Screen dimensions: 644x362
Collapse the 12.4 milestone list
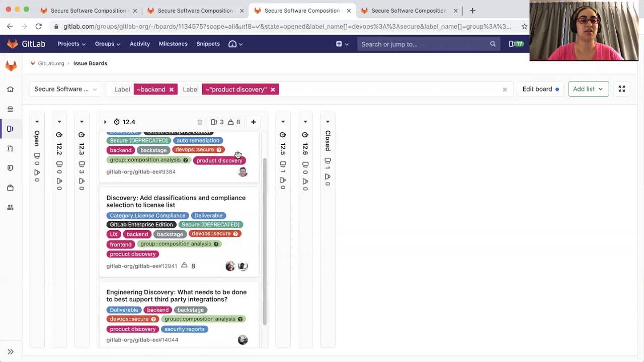click(105, 122)
